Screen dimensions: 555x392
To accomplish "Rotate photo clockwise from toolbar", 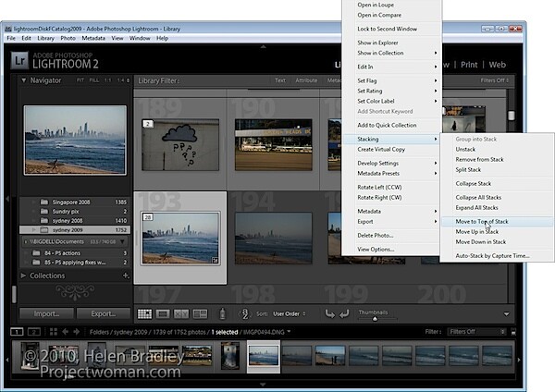I will (x=344, y=313).
